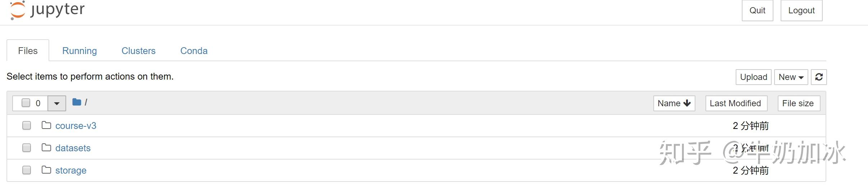Toggle the select-all checkbox
Image resolution: width=868 pixels, height=188 pixels.
[x=26, y=103]
